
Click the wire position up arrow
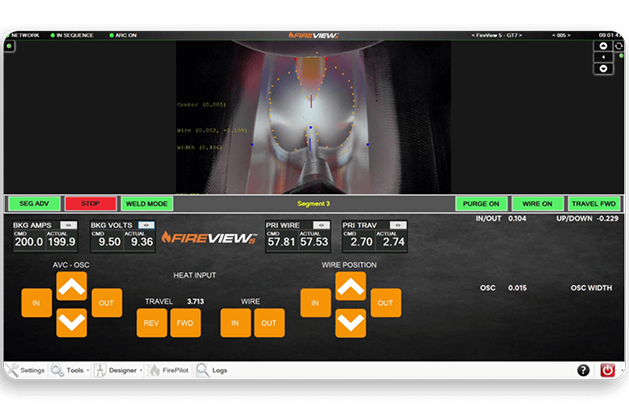351,286
